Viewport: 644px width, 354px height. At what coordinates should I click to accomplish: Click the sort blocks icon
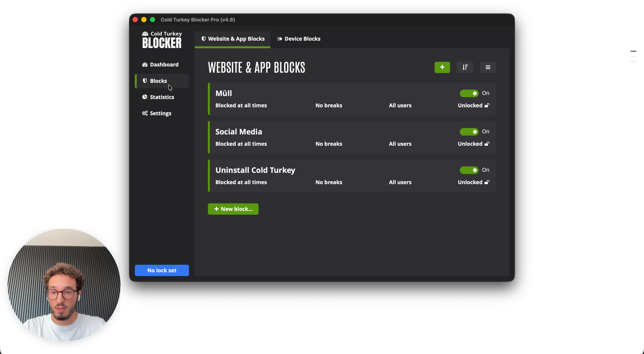pyautogui.click(x=465, y=67)
